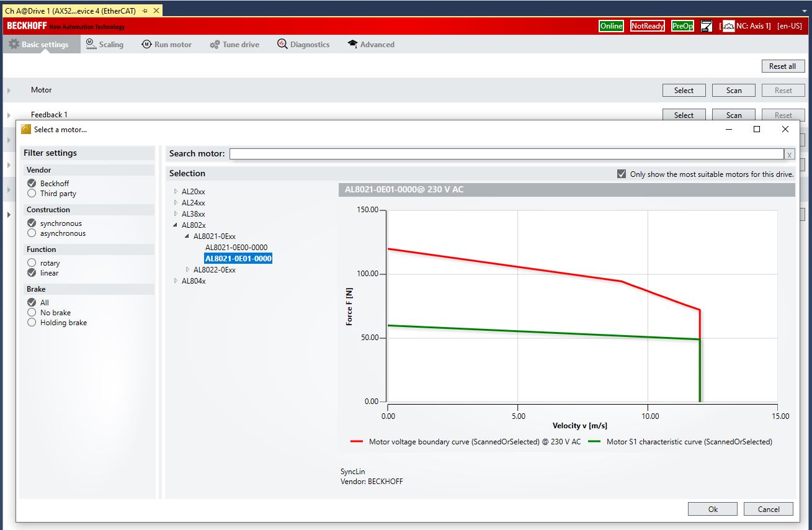Click the Vendor: BECKHOFF text
Viewport: 812px width, 530px height.
(x=372, y=481)
